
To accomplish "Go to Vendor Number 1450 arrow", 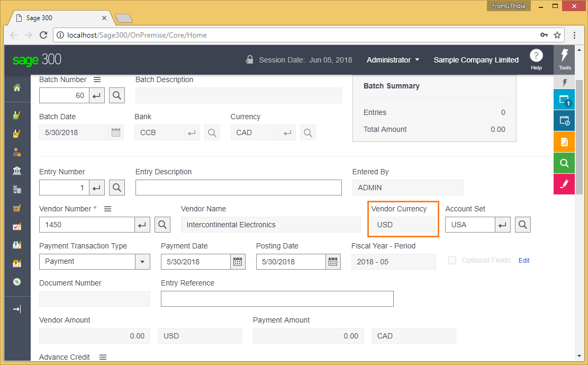I will [x=142, y=225].
